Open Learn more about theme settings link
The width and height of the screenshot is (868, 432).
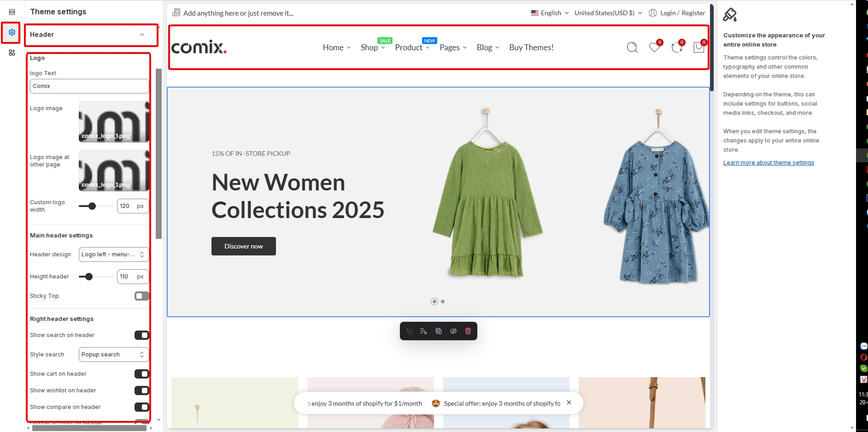pos(768,163)
